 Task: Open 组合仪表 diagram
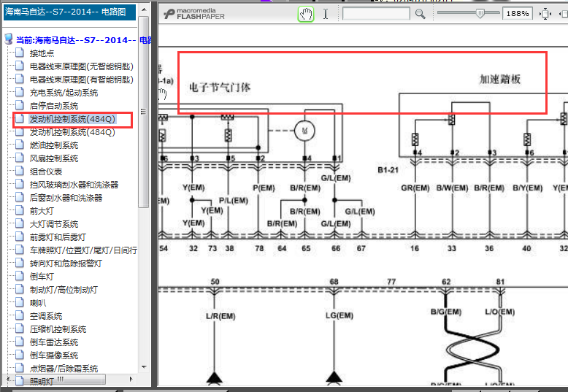pos(46,172)
